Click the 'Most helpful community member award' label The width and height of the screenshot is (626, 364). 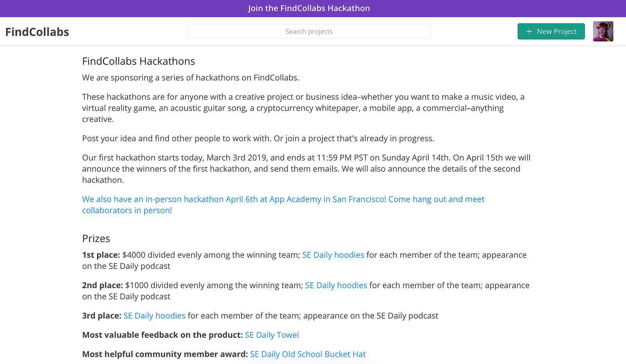tap(165, 354)
